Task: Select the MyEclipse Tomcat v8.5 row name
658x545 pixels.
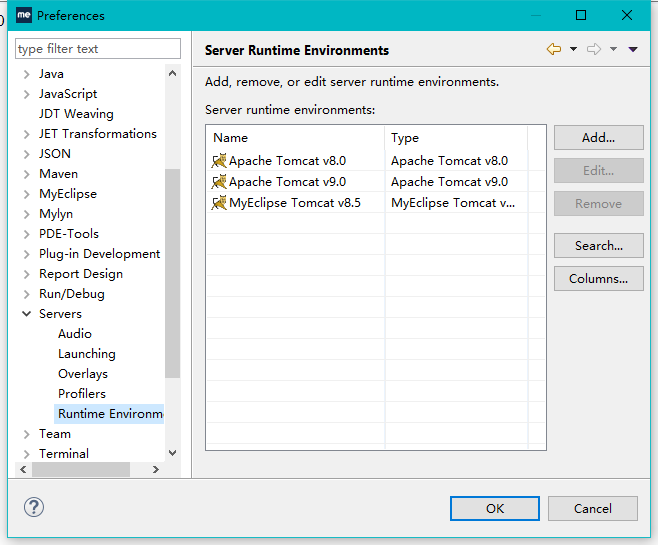Action: click(295, 203)
